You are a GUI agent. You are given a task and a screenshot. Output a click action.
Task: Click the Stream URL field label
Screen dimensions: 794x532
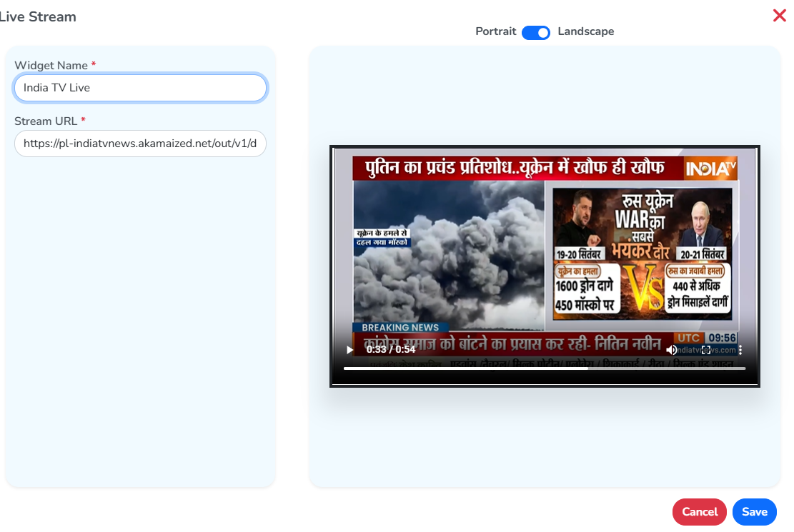tap(46, 121)
